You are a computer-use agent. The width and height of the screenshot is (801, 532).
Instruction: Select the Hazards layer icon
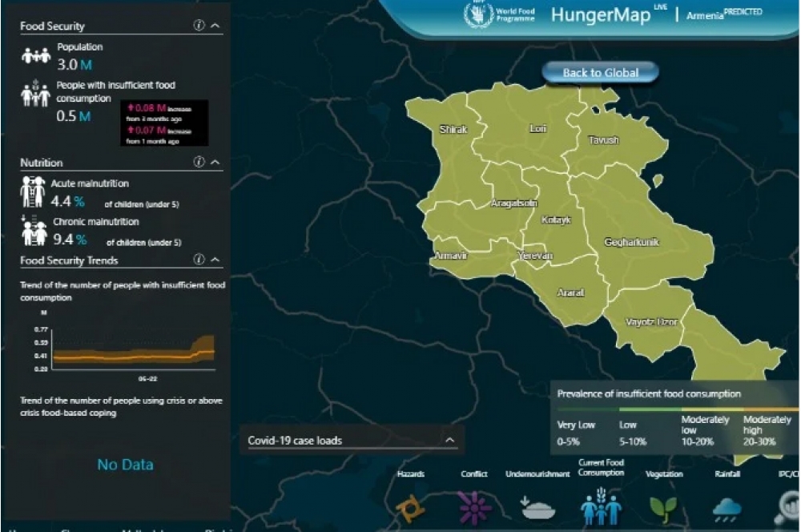409,509
